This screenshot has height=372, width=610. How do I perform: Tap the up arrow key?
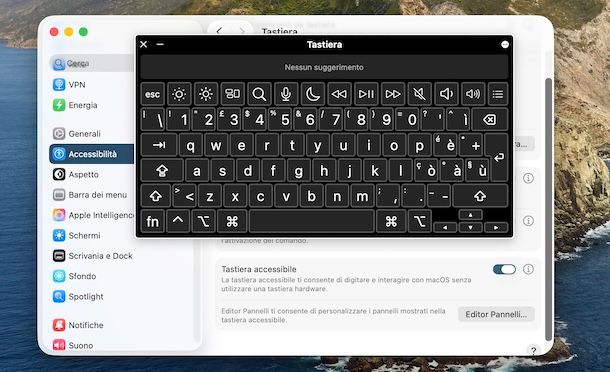point(470,215)
